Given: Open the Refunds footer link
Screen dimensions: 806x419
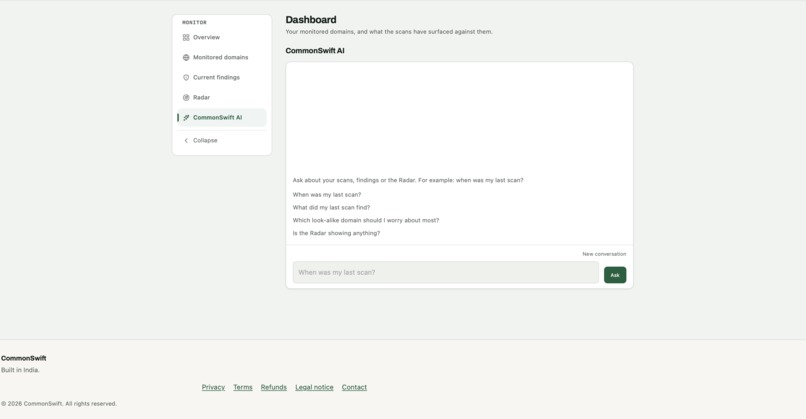Looking at the screenshot, I should pos(273,388).
